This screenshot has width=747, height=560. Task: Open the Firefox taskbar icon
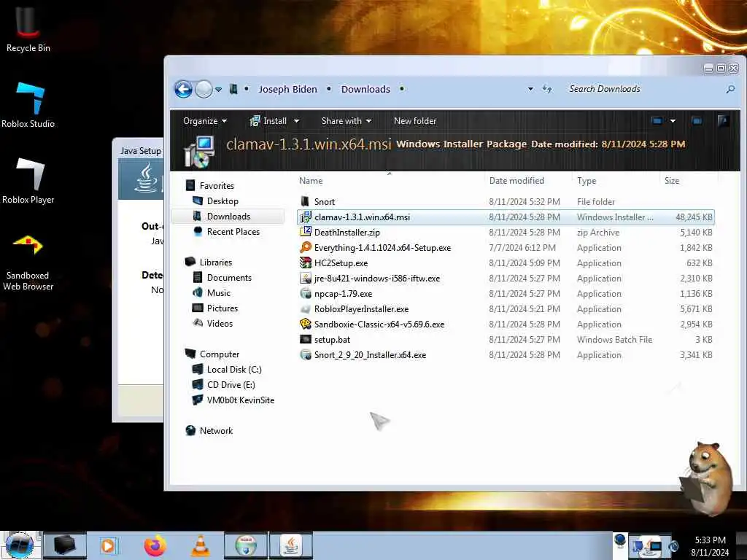coord(155,545)
